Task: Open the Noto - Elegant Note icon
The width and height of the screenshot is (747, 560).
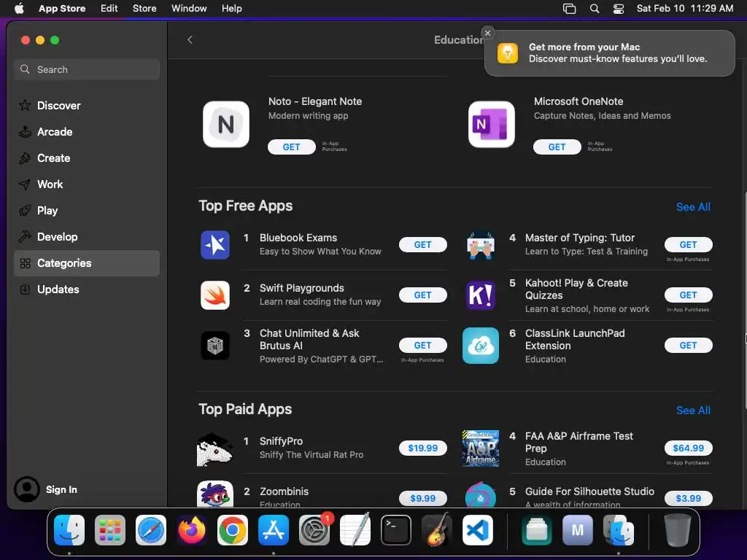Action: pos(226,124)
